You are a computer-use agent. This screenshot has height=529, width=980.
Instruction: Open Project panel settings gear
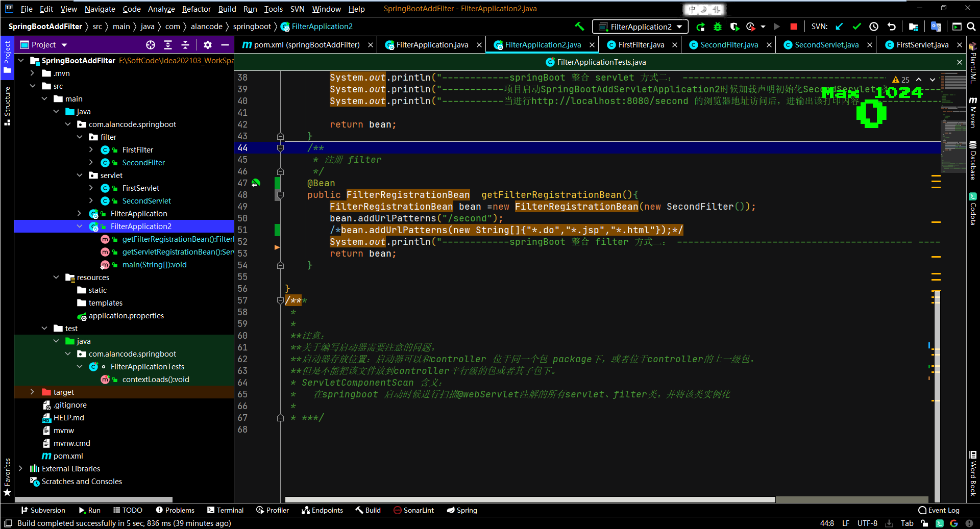208,45
